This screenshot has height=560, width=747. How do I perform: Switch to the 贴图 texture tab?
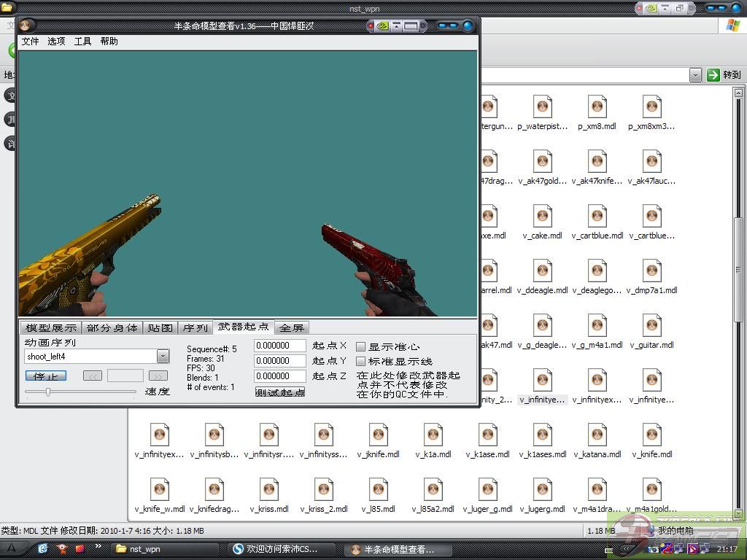(x=160, y=328)
